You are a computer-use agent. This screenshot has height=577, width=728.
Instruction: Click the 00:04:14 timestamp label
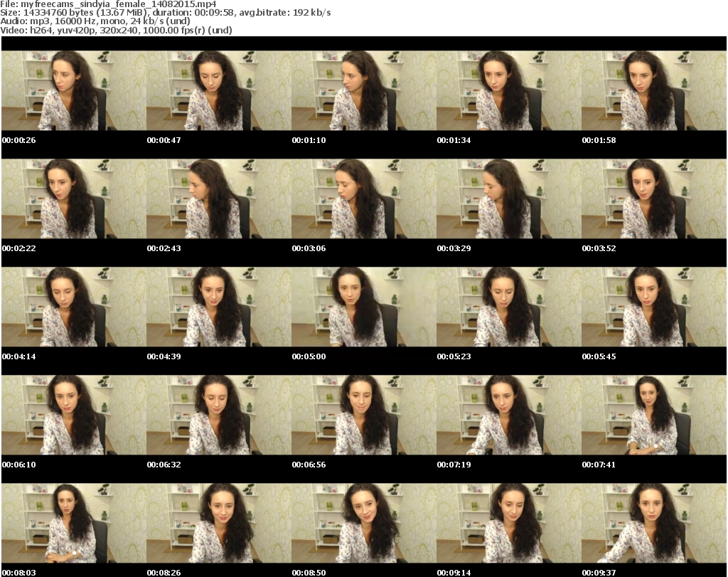[19, 356]
